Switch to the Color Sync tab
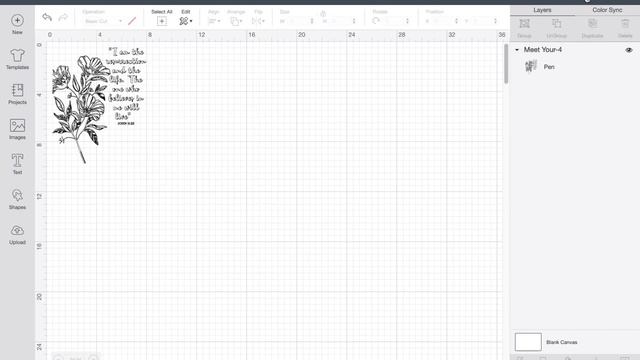The width and height of the screenshot is (640, 360). click(607, 10)
